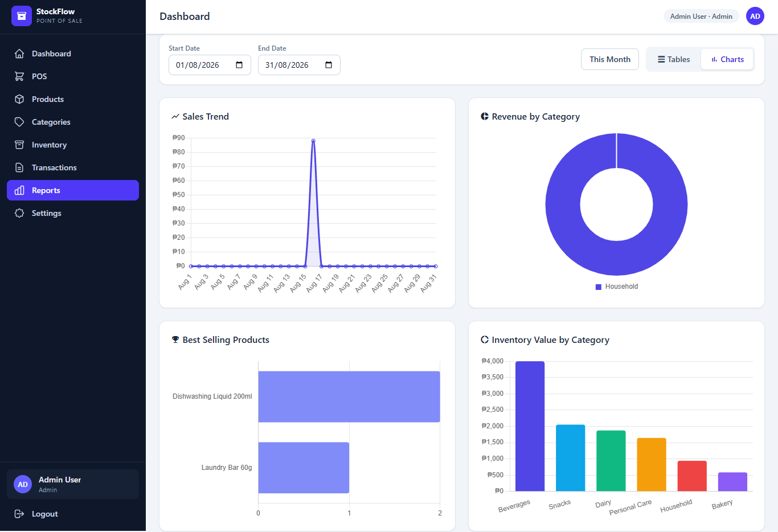Screen dimensions: 778x532
Task: Click the Laundry Bar 60g bar
Action: pyautogui.click(x=304, y=468)
